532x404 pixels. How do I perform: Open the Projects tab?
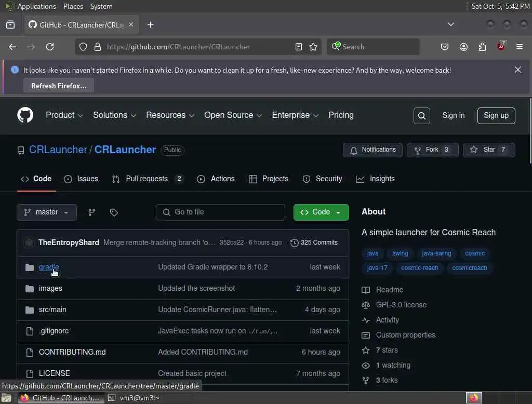[269, 179]
